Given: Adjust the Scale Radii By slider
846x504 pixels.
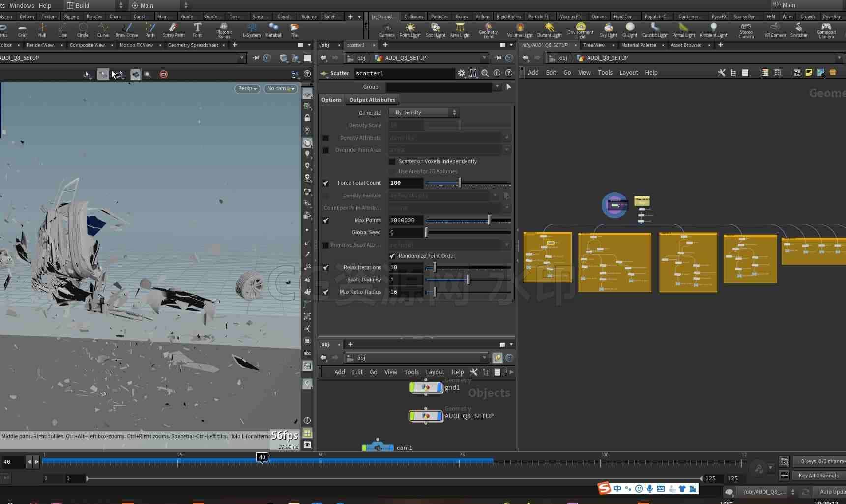Looking at the screenshot, I should (x=468, y=280).
